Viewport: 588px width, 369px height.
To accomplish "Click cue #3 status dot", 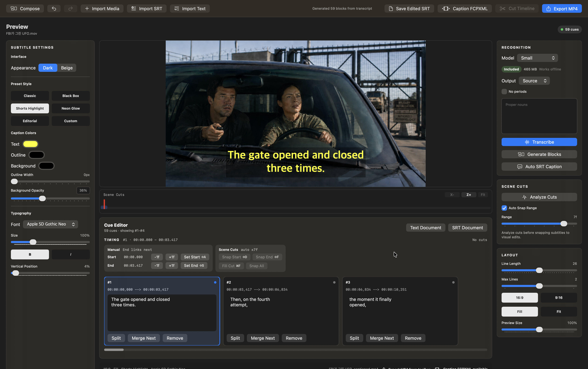I will tap(453, 282).
